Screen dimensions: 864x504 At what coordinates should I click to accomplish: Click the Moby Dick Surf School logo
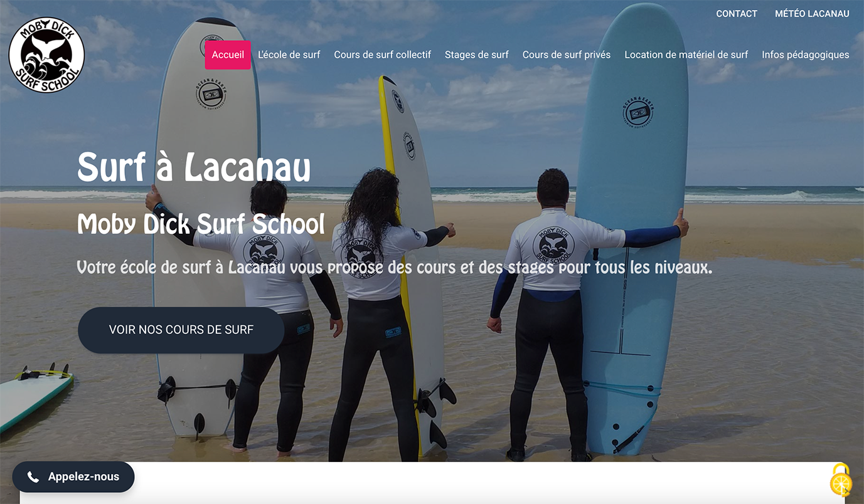point(46,55)
